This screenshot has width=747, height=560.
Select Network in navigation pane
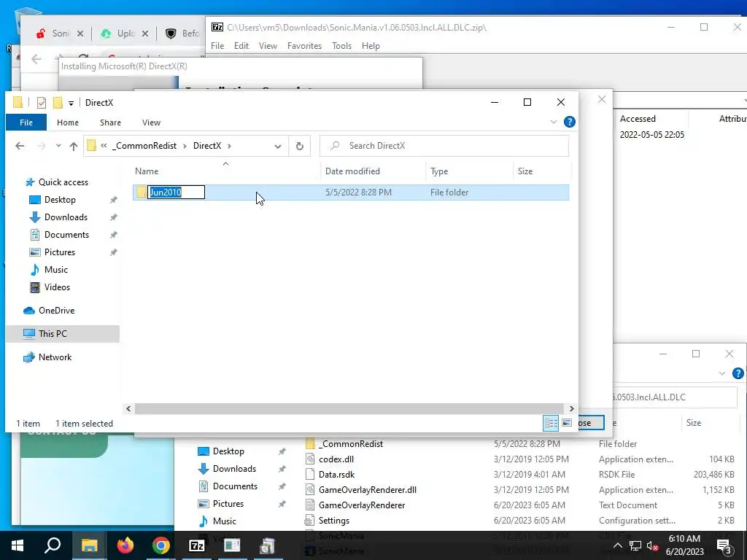click(x=55, y=357)
